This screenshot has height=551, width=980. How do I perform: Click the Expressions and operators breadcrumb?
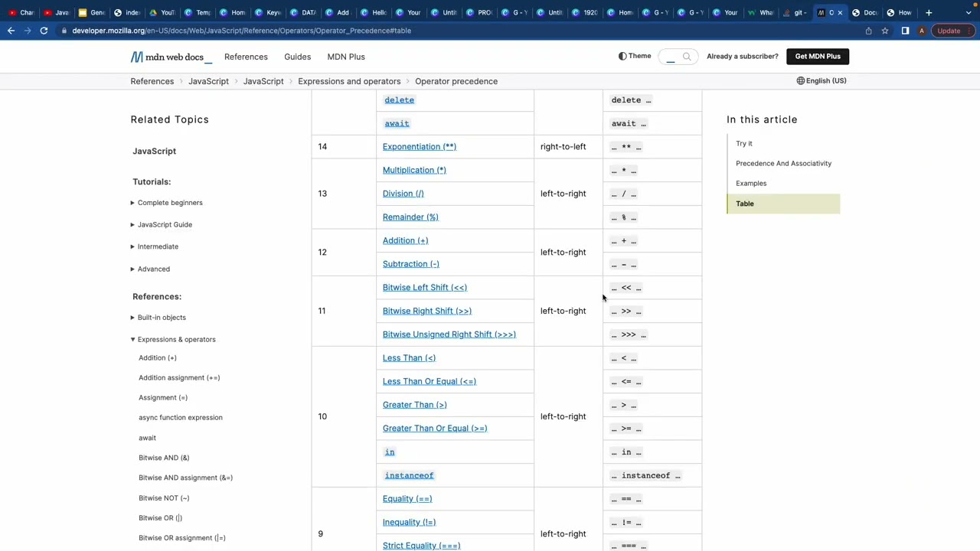349,81
